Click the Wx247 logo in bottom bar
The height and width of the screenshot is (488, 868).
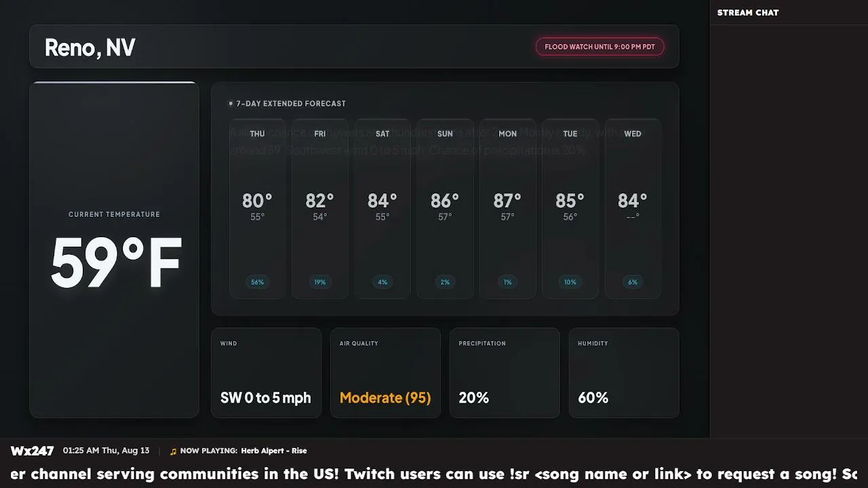click(x=32, y=451)
